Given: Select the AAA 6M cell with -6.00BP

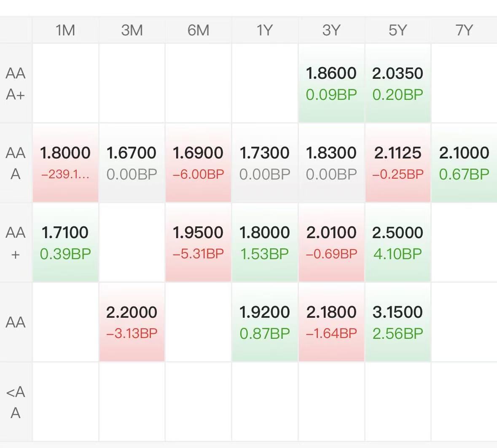Looking at the screenshot, I should tap(198, 163).
